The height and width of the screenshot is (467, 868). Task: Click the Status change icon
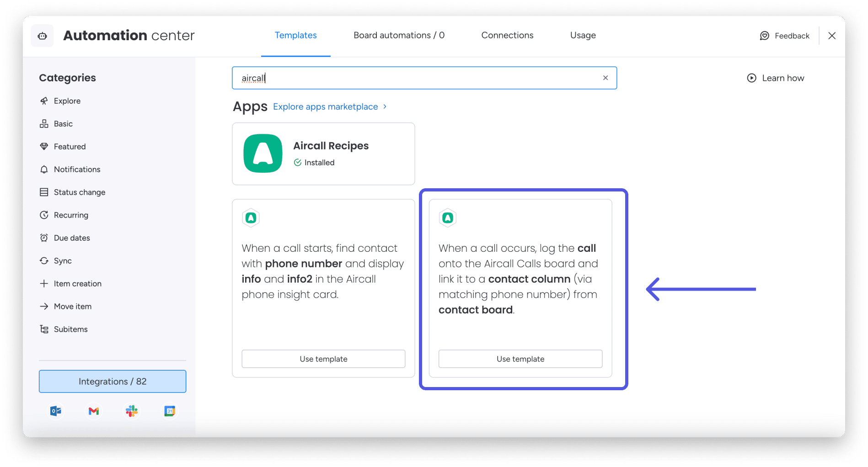click(44, 192)
